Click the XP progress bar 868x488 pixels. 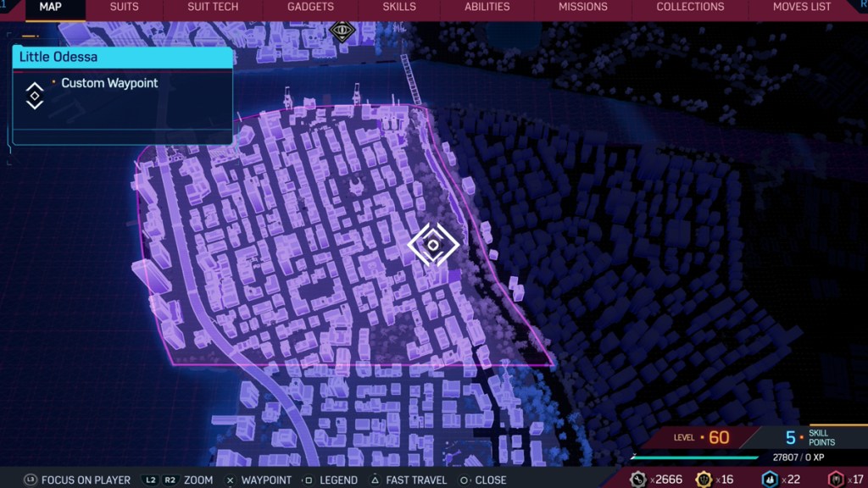(694, 457)
